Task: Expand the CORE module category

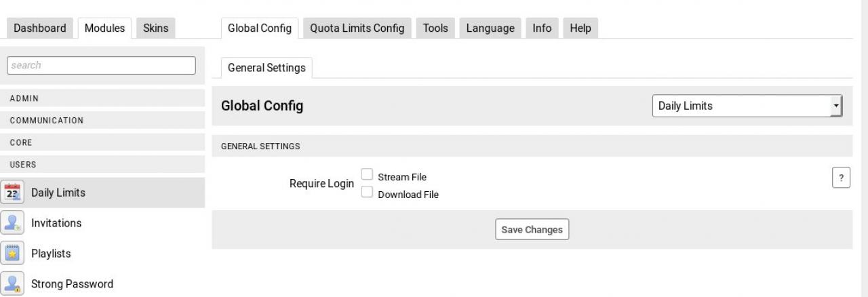Action: [x=21, y=143]
